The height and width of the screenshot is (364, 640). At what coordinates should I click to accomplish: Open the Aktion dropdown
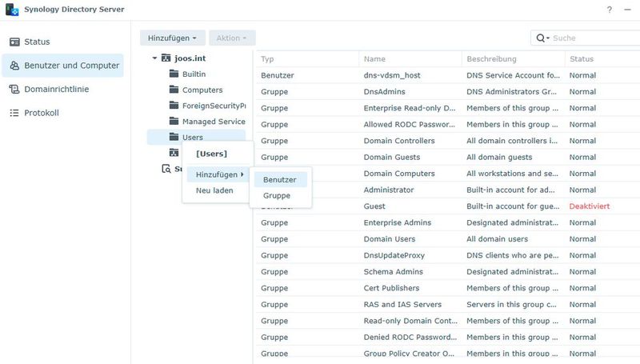pyautogui.click(x=232, y=38)
